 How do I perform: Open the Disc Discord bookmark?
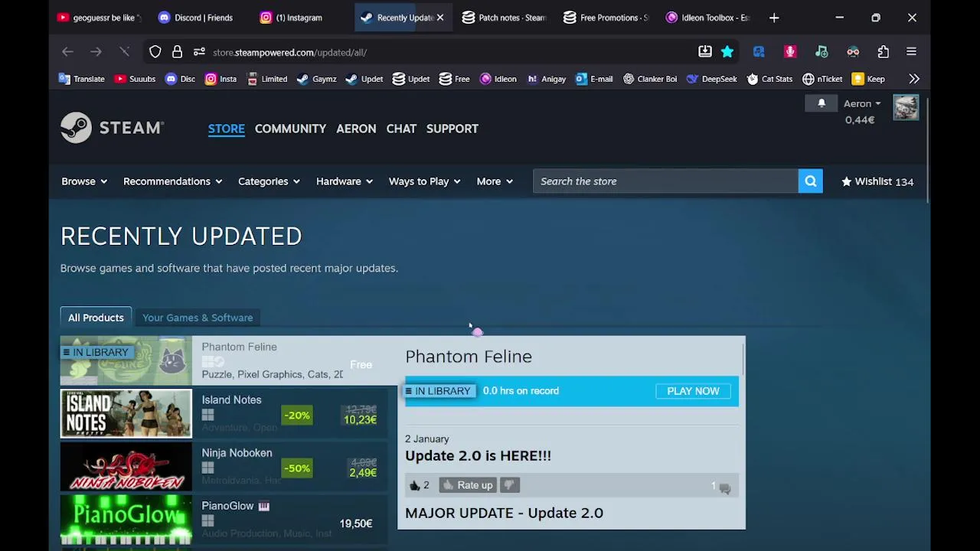[180, 79]
